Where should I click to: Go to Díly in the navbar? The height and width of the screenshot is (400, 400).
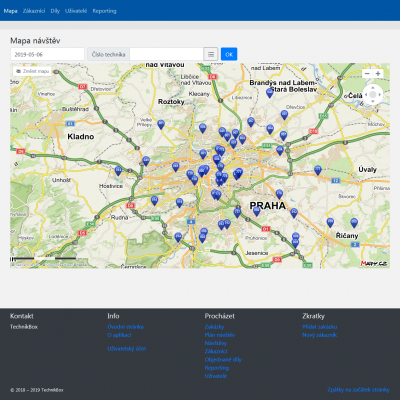pyautogui.click(x=55, y=11)
